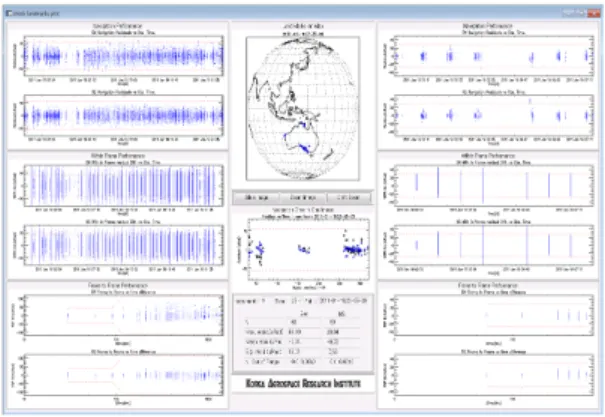The width and height of the screenshot is (605, 417).
Task: Click the middle button below the globe map
Action: [303, 198]
